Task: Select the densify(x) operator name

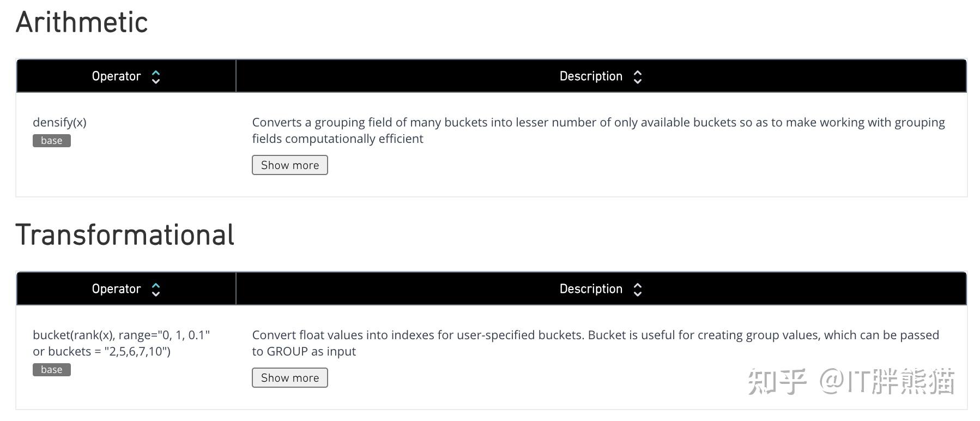Action: (x=60, y=122)
